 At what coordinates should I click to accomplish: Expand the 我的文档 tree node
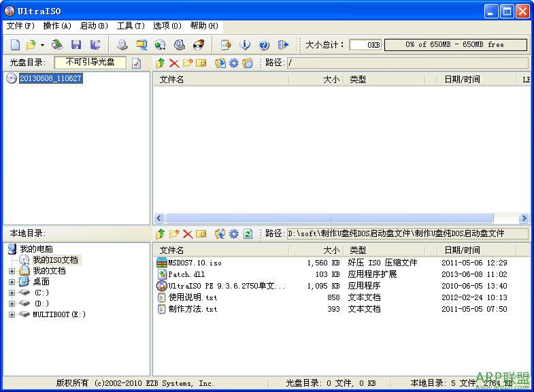pos(12,271)
